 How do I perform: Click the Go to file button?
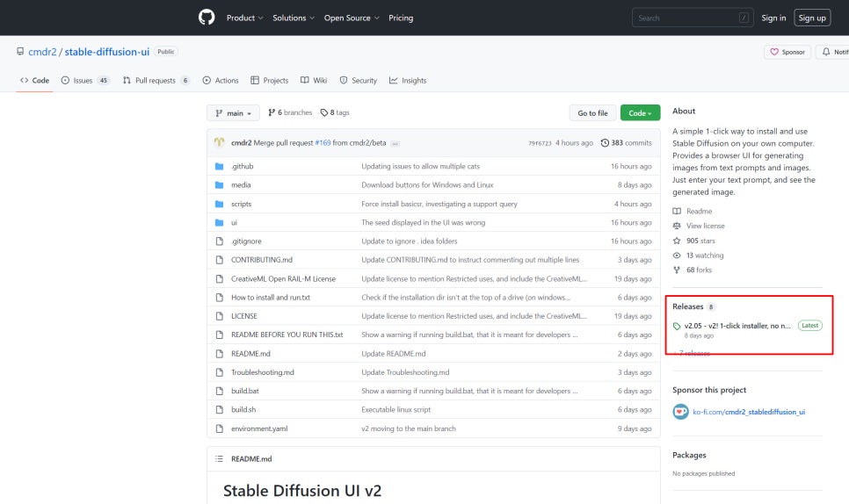click(592, 113)
